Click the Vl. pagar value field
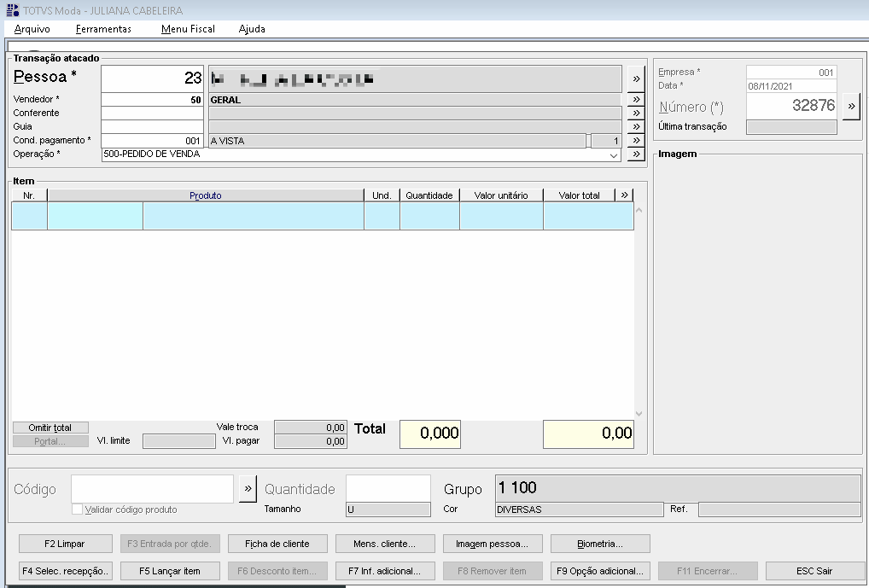 tap(311, 441)
